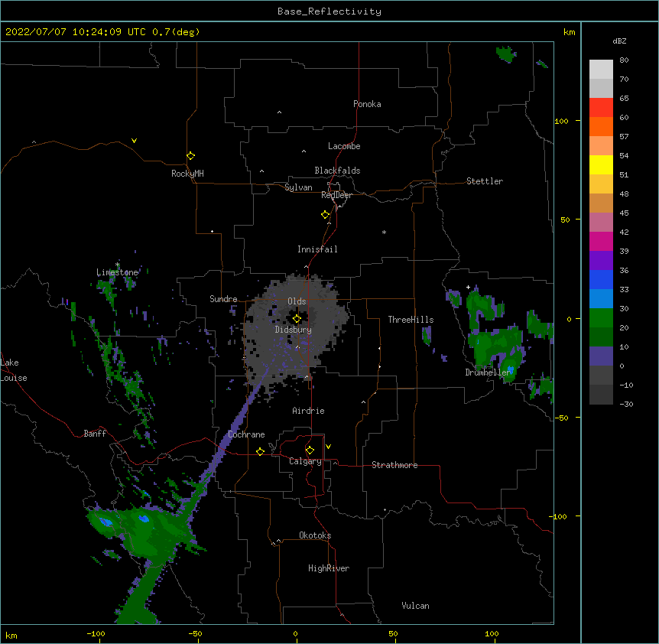Click the yellow diamond marker beside Cochrane label
The width and height of the screenshot is (659, 644).
pos(260,451)
